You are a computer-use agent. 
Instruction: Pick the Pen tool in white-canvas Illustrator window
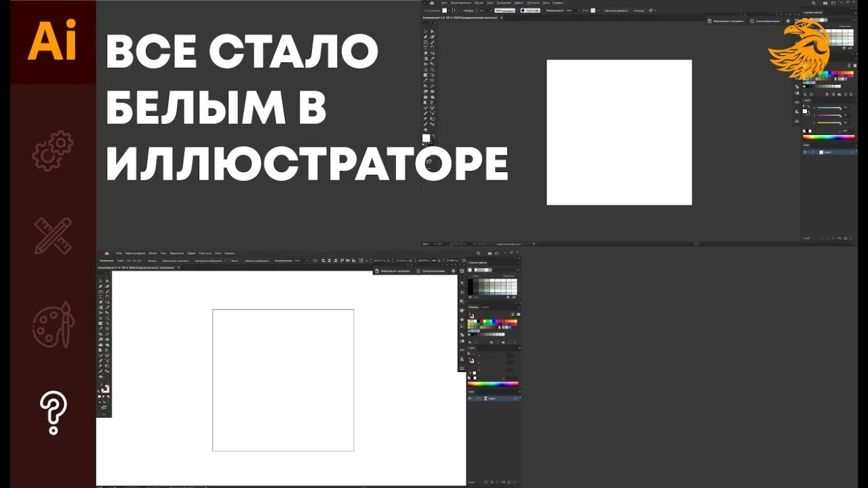100,286
